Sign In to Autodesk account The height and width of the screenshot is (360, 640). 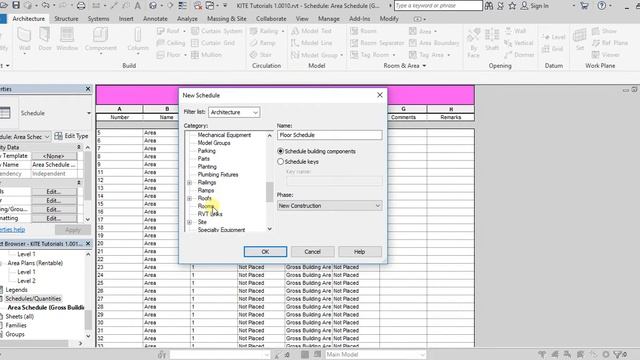tap(535, 6)
